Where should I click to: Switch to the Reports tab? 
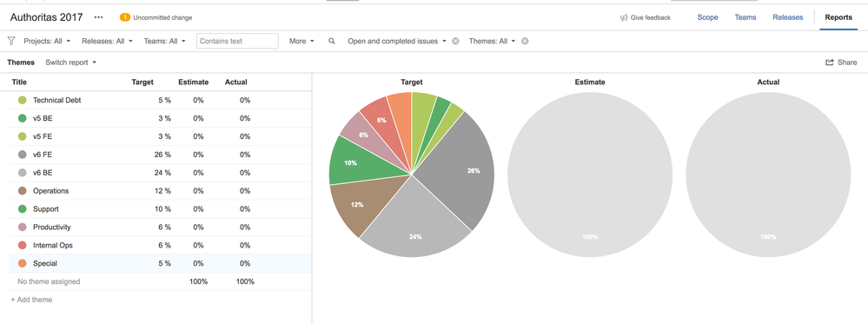(x=838, y=17)
